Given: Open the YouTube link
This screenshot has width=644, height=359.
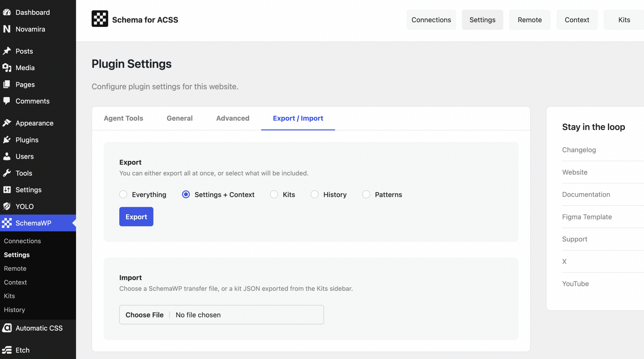Looking at the screenshot, I should coord(576,284).
